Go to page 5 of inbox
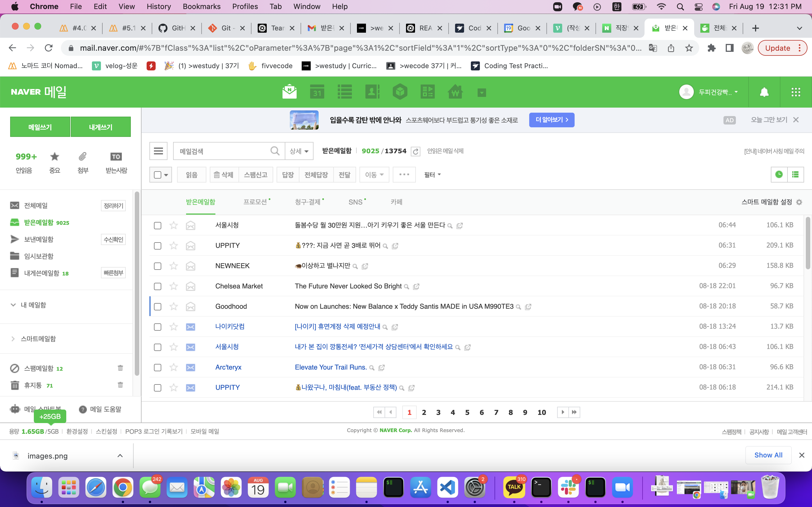The width and height of the screenshot is (812, 507). (467, 412)
